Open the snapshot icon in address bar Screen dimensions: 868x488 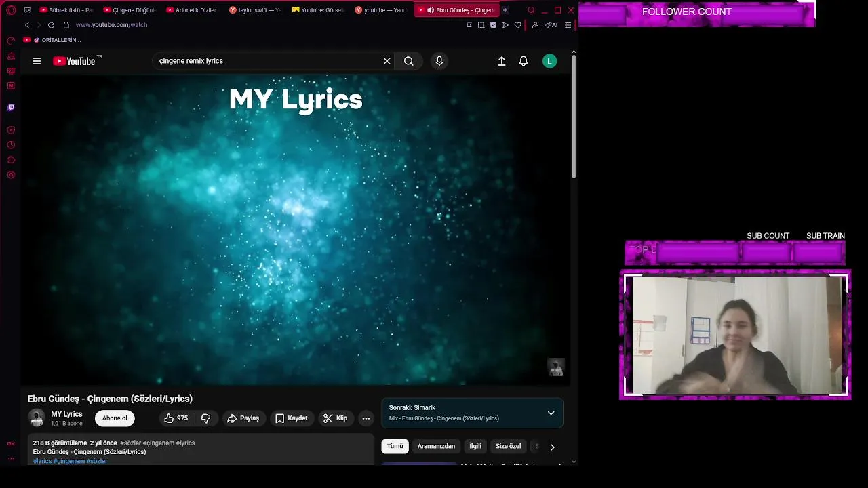[481, 25]
